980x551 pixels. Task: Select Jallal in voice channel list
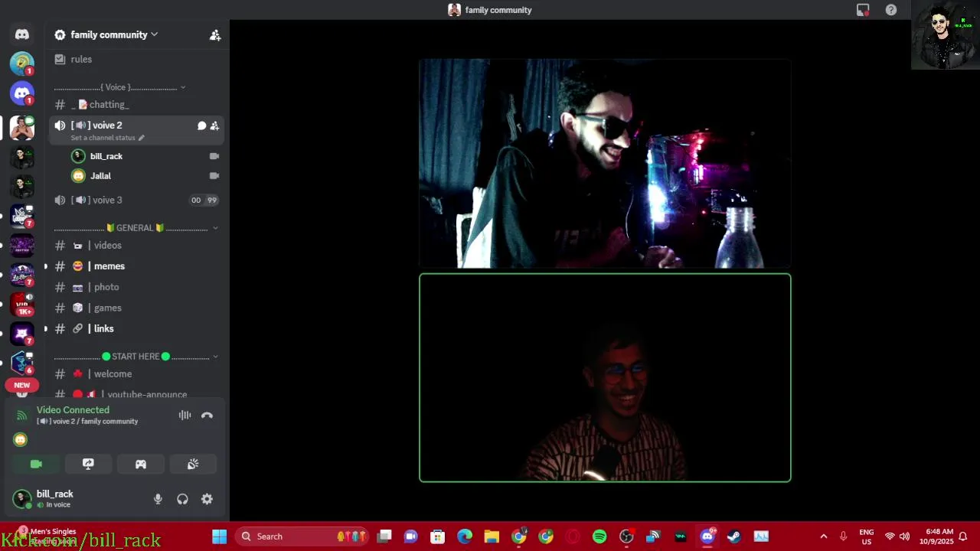click(100, 176)
